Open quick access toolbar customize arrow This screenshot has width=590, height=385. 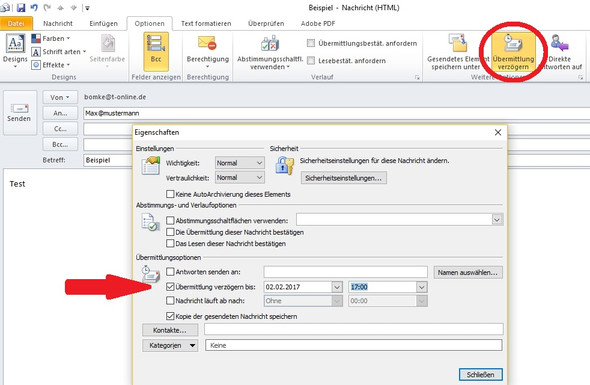[x=87, y=8]
